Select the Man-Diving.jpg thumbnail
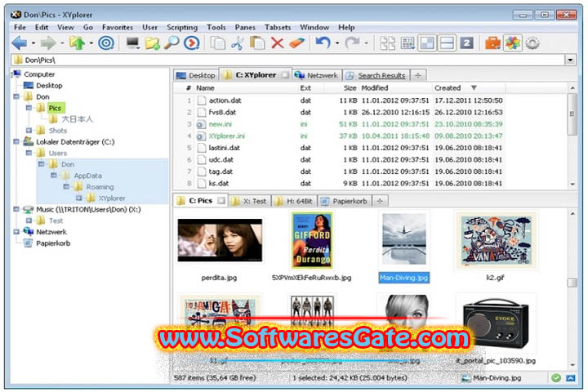The height and width of the screenshot is (392, 588). (404, 239)
